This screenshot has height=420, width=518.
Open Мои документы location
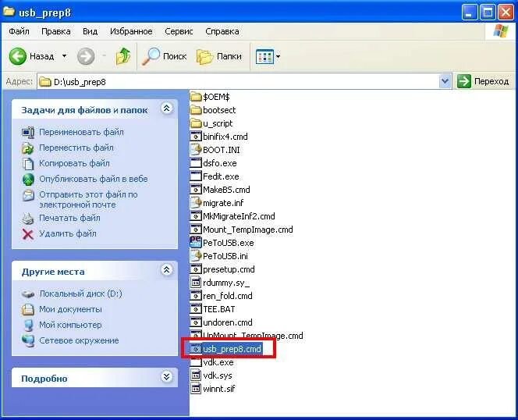70,309
